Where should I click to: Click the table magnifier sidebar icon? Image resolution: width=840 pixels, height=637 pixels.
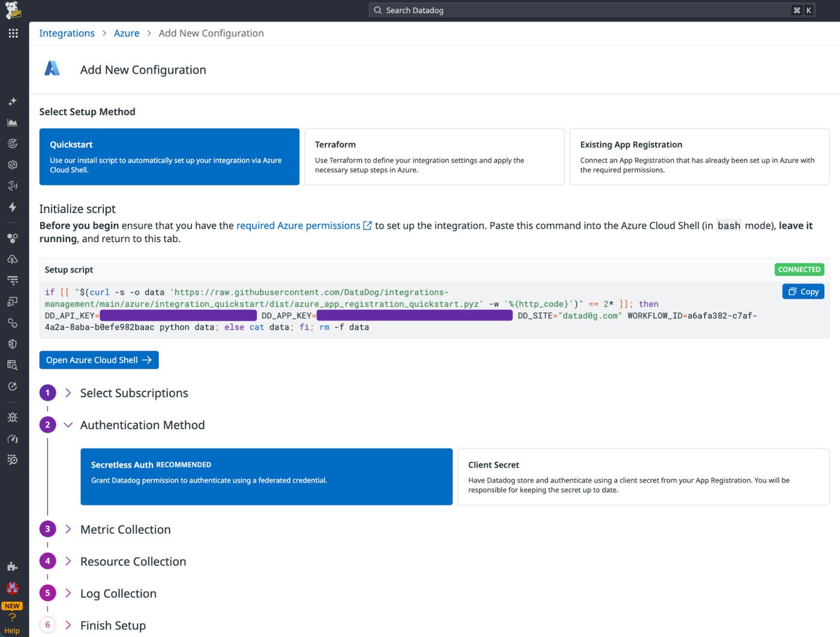coord(13,365)
